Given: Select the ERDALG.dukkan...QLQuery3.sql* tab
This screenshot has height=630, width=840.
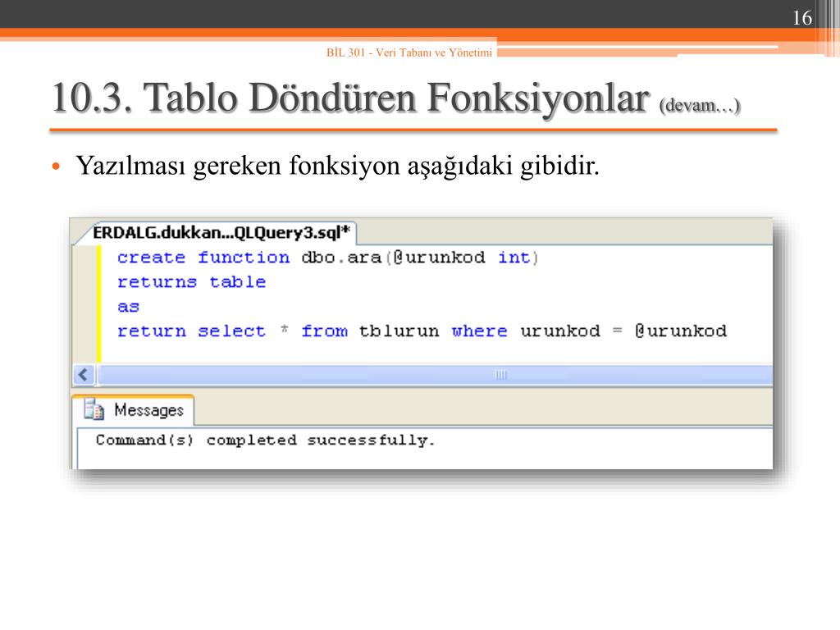Looking at the screenshot, I should tap(221, 233).
